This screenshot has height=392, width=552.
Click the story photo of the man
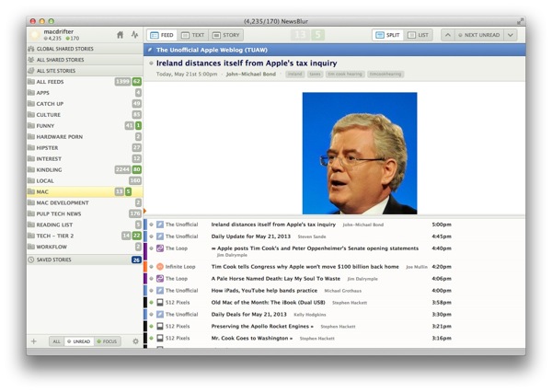tap(360, 153)
